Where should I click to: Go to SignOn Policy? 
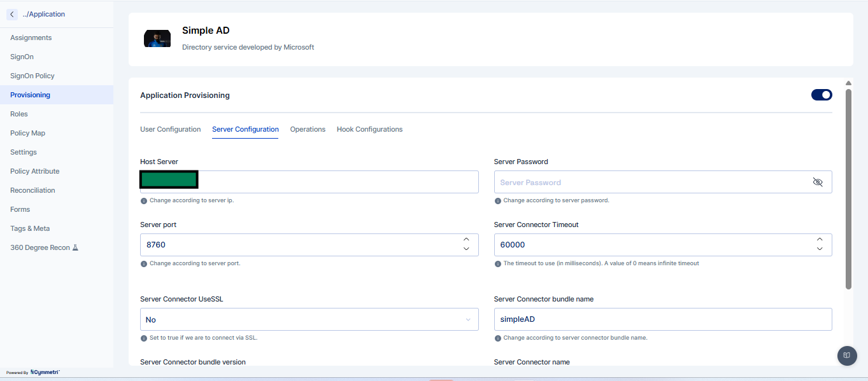point(32,76)
